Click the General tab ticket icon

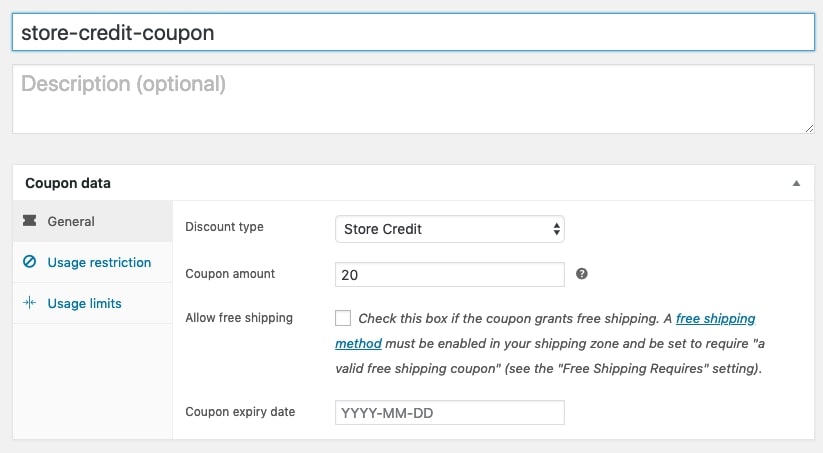tap(29, 220)
